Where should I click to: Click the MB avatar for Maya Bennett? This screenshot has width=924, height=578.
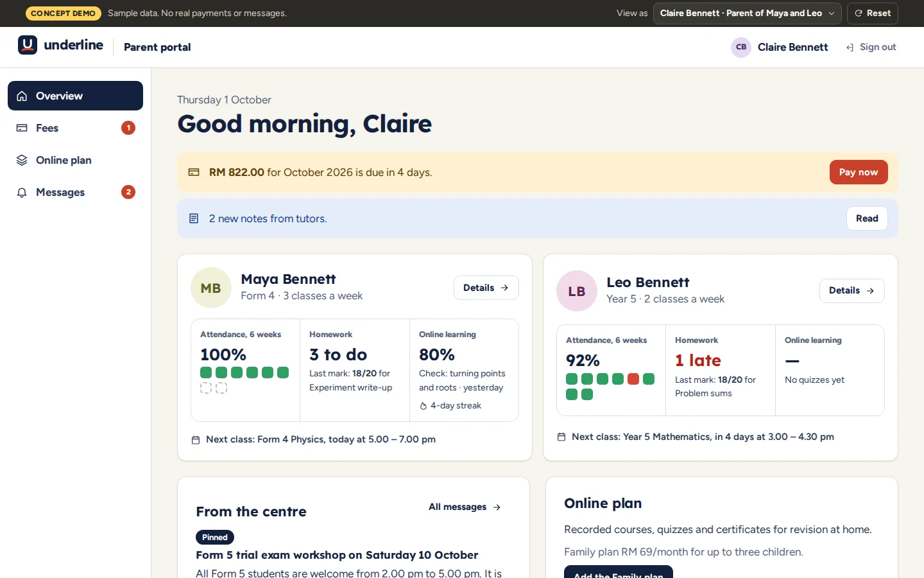tap(211, 288)
